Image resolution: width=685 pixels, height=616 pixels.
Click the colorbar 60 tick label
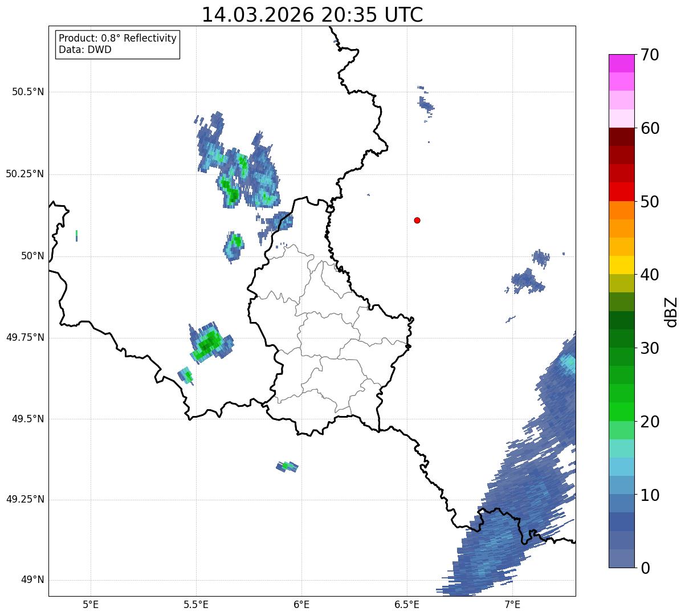(x=650, y=128)
